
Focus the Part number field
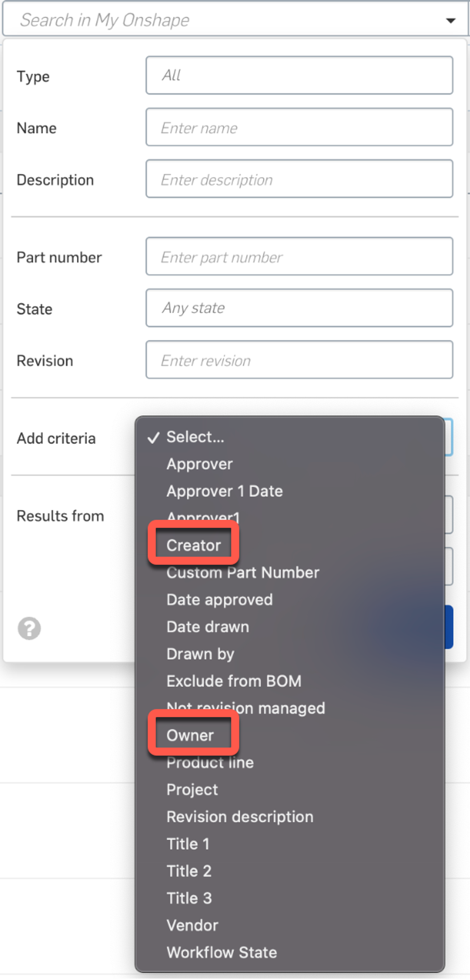point(299,256)
